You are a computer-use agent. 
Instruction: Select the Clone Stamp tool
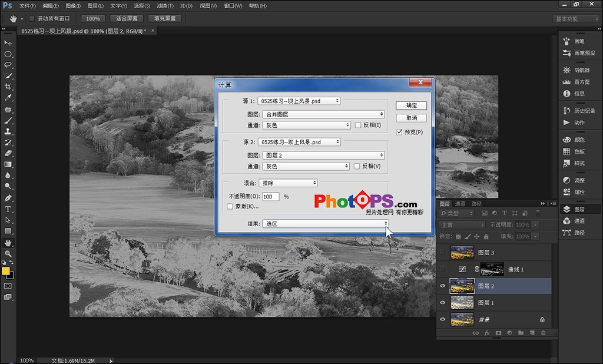[8, 131]
